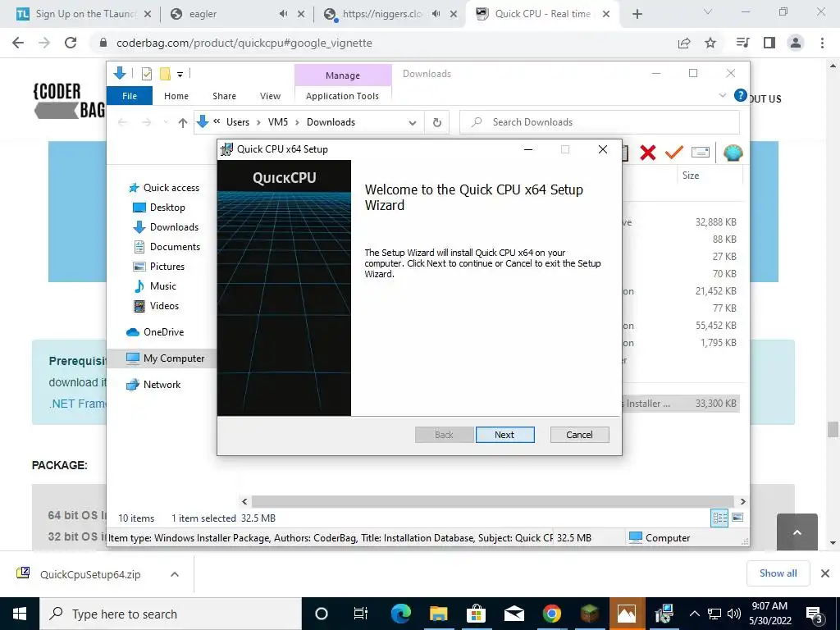The image size is (840, 630).
Task: Collapse the Explorer ribbon chevron
Action: [722, 95]
